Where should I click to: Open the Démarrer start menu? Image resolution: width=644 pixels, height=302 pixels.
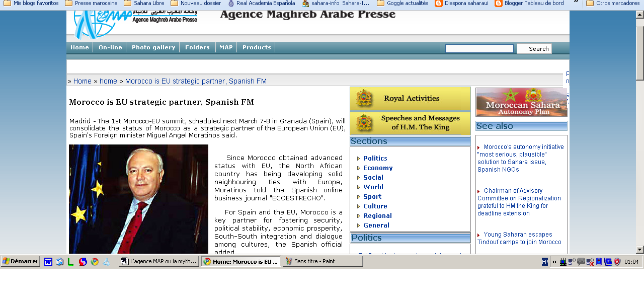point(21,261)
